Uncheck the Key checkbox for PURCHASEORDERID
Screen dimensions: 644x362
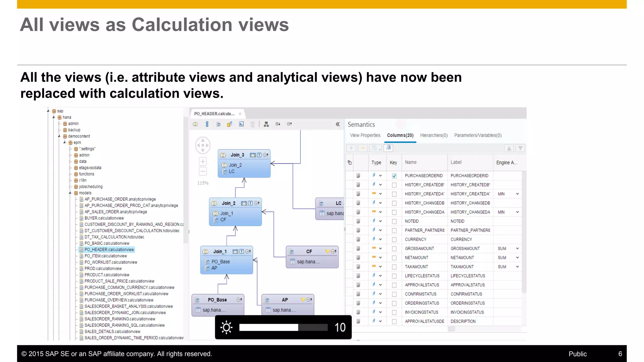pos(394,176)
